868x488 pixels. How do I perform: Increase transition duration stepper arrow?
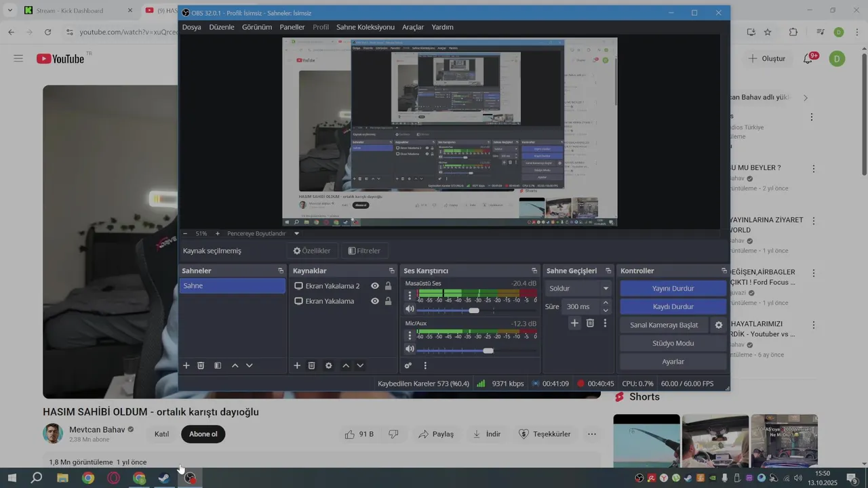tap(606, 303)
